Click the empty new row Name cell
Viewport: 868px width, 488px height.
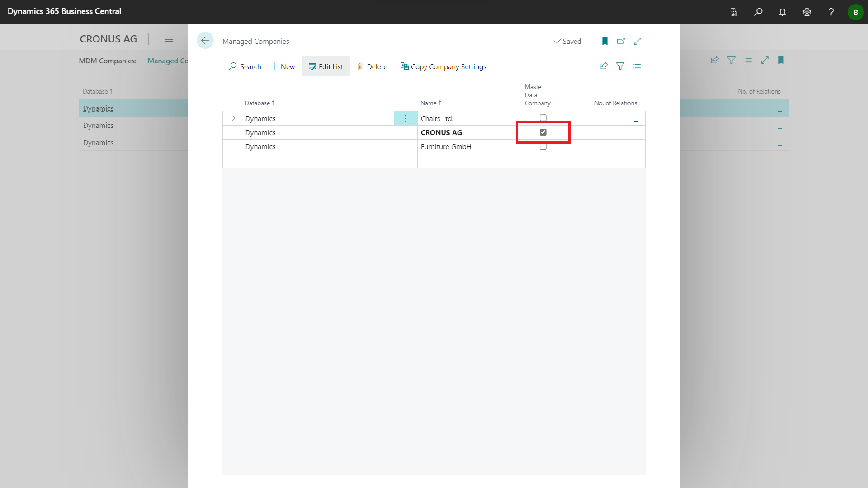click(469, 161)
